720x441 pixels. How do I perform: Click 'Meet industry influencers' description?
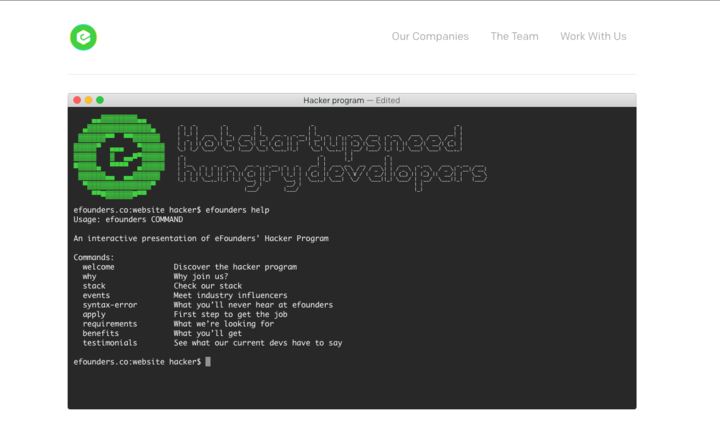click(230, 295)
